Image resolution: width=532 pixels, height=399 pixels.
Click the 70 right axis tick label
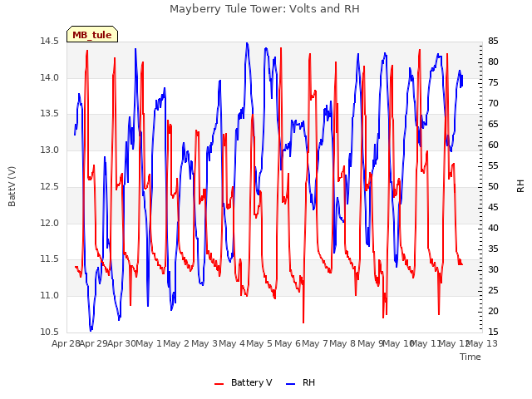pyautogui.click(x=493, y=103)
